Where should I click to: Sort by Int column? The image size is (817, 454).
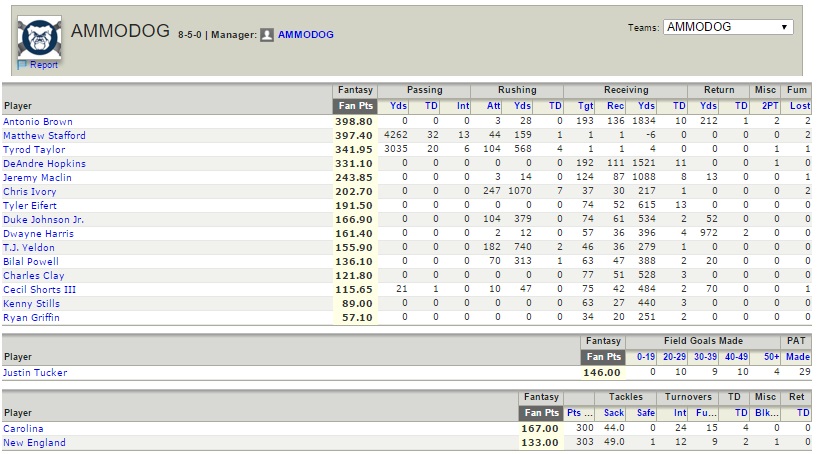[463, 106]
